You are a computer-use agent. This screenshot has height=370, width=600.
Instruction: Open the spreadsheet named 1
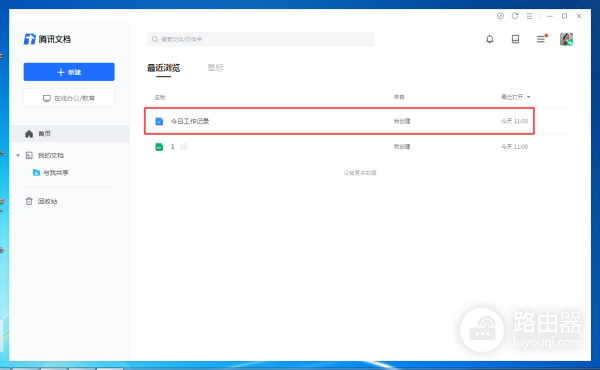173,147
